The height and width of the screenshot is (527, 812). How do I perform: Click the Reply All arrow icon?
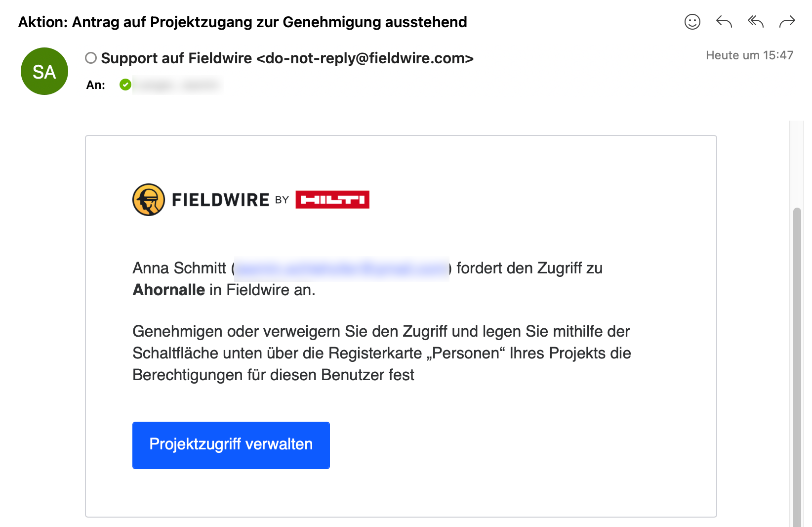(755, 22)
